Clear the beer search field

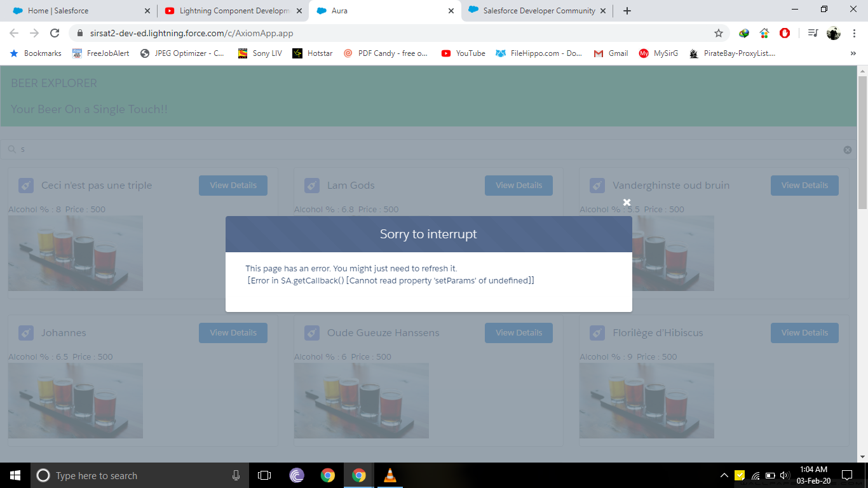click(847, 150)
